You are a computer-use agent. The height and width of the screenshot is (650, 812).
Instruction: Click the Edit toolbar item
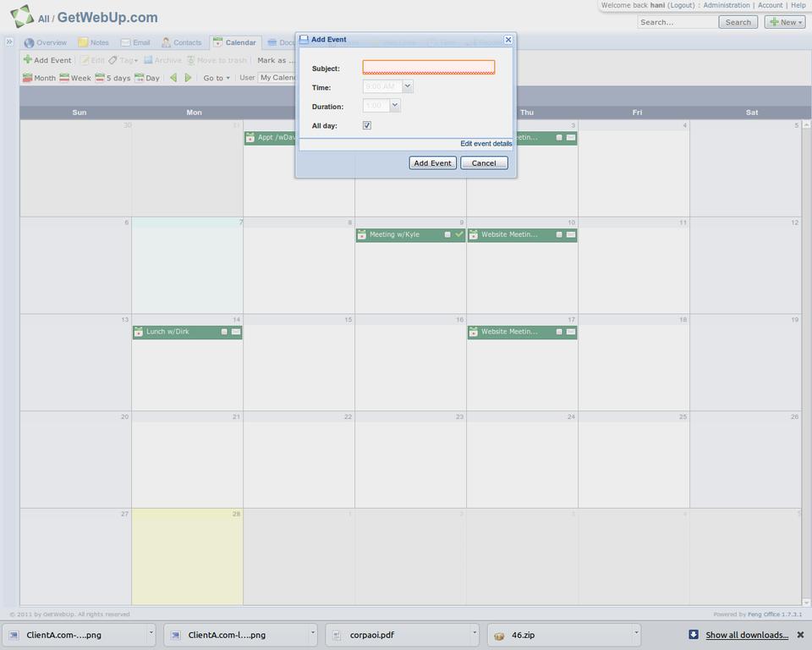[93, 60]
